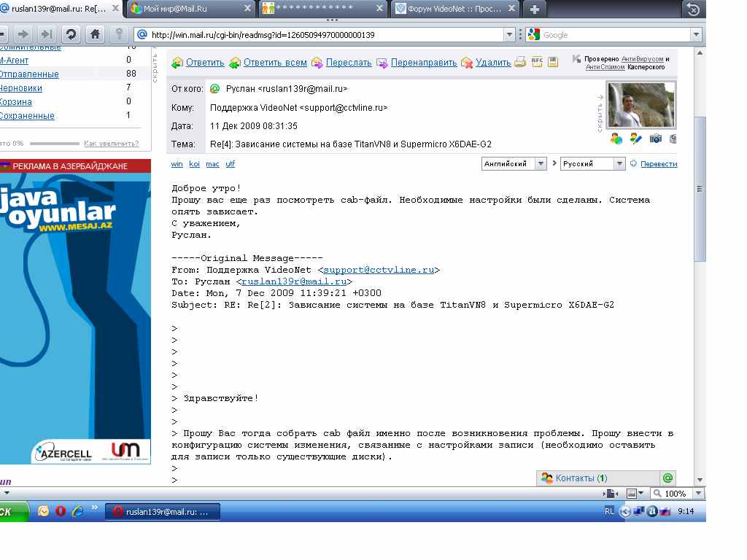
Task: Click the page vertical scrollbar thumb
Action: coord(700,189)
